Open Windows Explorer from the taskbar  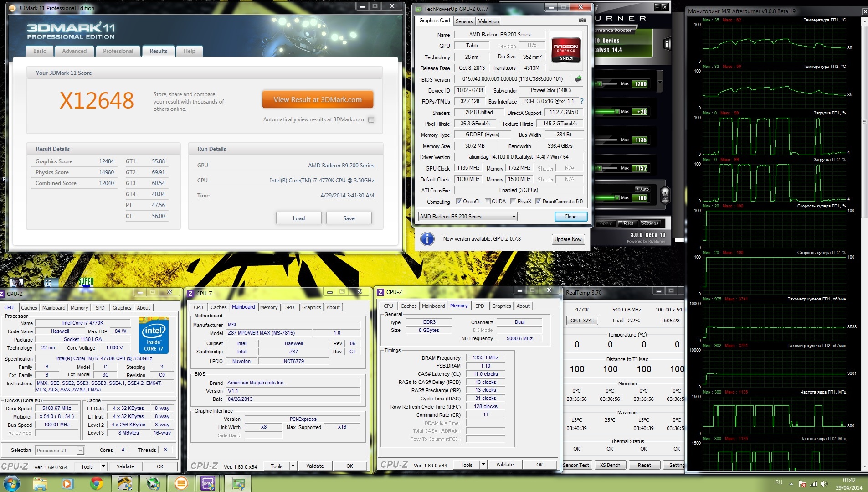click(x=40, y=483)
